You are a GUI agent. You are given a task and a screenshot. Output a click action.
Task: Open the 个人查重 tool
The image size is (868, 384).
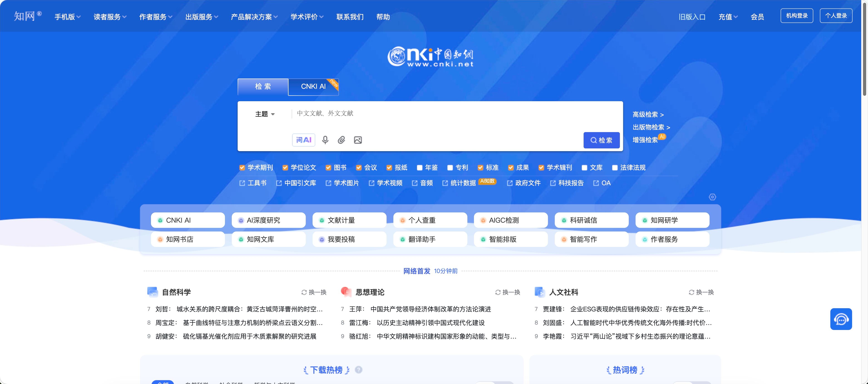click(430, 220)
